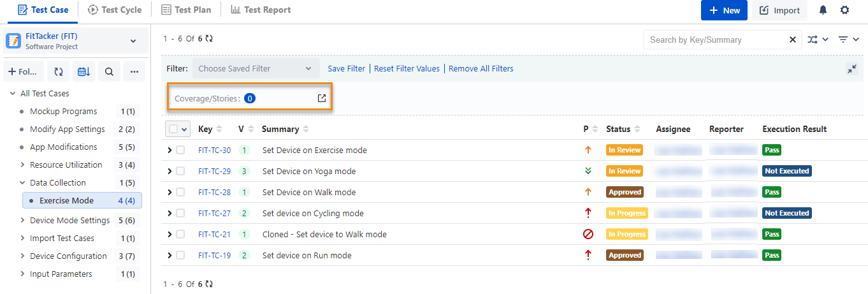Image resolution: width=868 pixels, height=294 pixels.
Task: Click the shuffle arrows icon near search
Action: [x=813, y=40]
